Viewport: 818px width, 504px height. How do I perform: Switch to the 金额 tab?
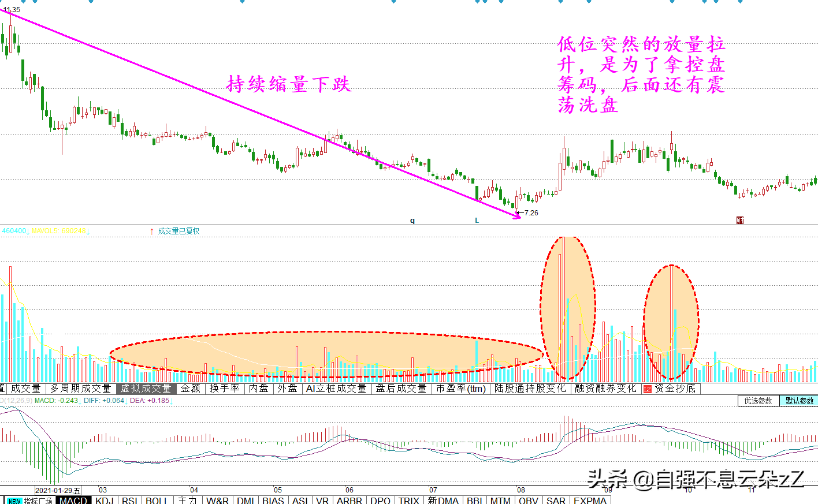(x=191, y=389)
